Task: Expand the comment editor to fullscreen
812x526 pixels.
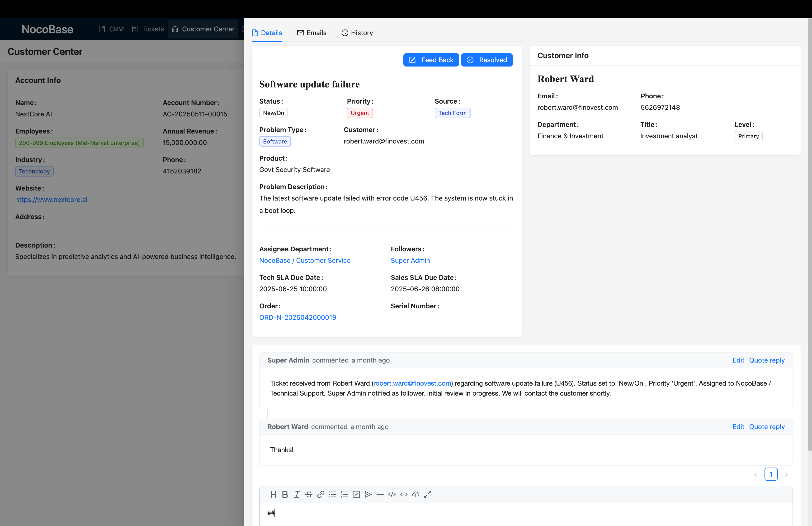Action: click(428, 494)
